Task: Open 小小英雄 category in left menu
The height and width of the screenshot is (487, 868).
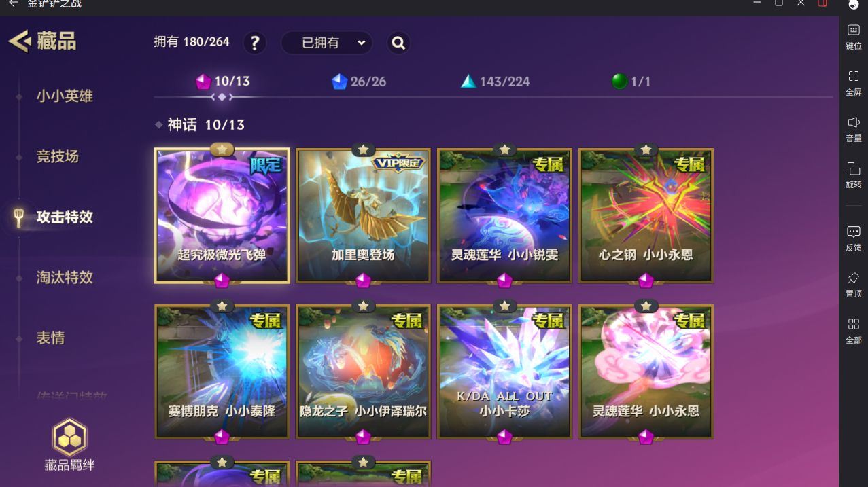Action: click(65, 96)
